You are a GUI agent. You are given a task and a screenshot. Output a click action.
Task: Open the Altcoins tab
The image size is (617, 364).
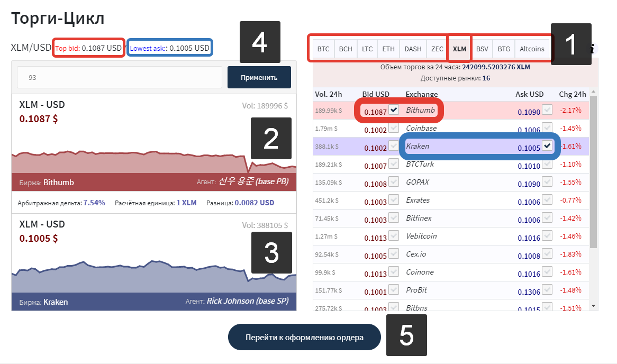tap(532, 49)
